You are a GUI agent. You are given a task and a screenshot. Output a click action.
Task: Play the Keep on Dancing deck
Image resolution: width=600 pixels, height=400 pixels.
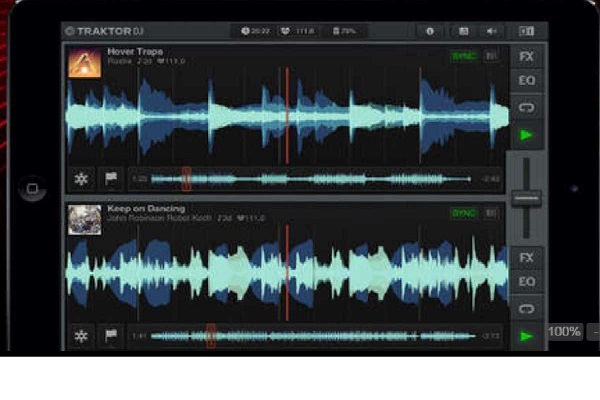pyautogui.click(x=527, y=336)
